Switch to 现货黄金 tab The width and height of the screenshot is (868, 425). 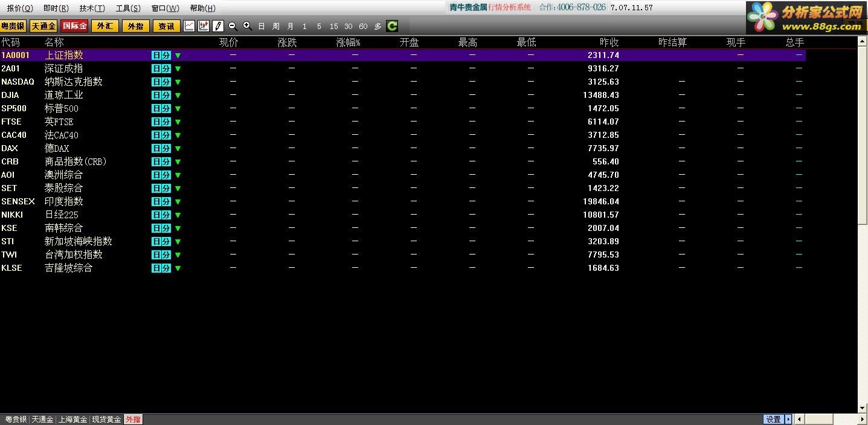coord(107,420)
